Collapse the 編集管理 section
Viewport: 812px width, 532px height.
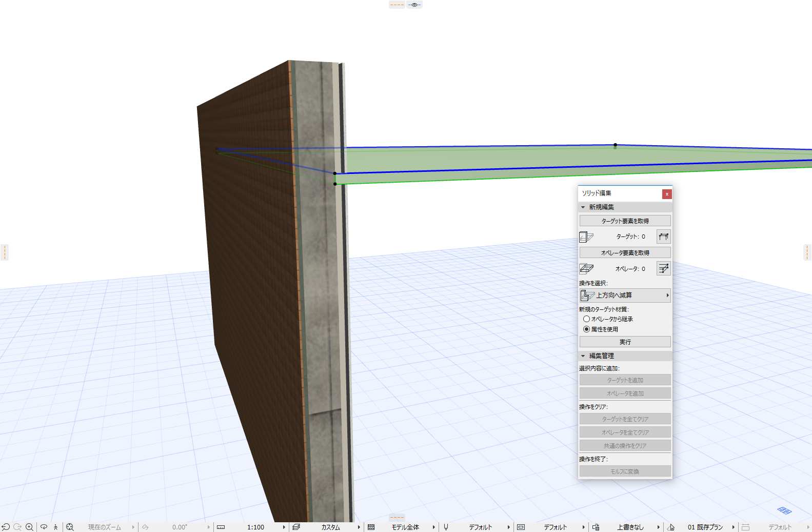point(583,356)
